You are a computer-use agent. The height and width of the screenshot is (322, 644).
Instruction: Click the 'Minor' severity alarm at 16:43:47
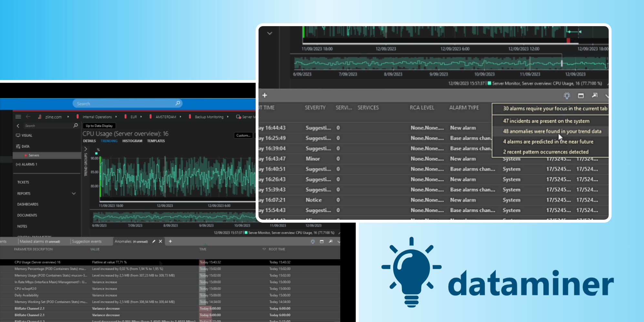pyautogui.click(x=313, y=159)
